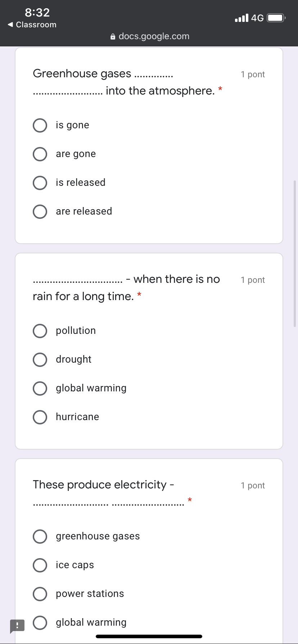Tap the back arrow to Classroom
The image size is (298, 644).
[10, 25]
